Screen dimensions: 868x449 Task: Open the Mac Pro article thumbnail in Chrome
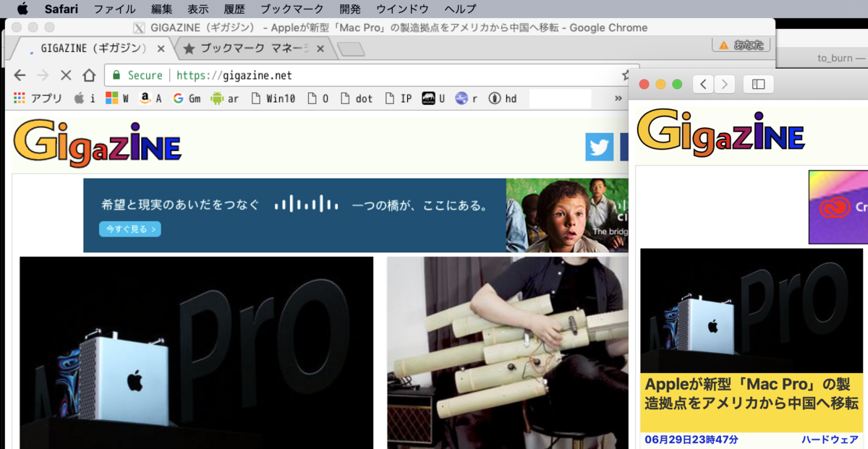pos(197,353)
